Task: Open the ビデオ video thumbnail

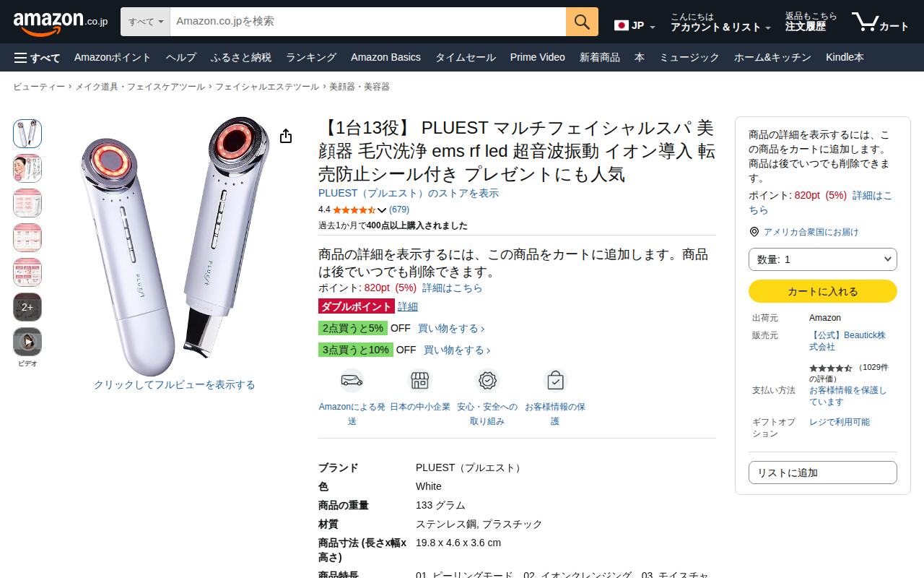Action: point(27,342)
